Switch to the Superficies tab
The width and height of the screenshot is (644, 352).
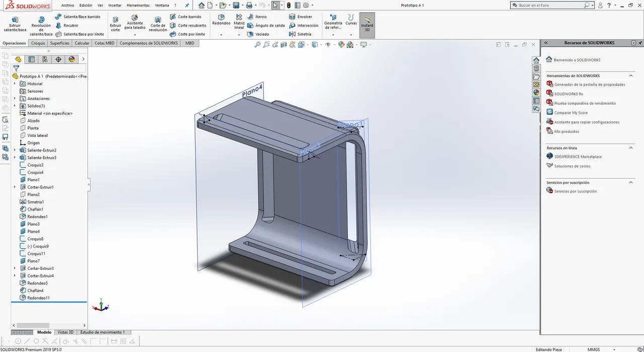59,43
